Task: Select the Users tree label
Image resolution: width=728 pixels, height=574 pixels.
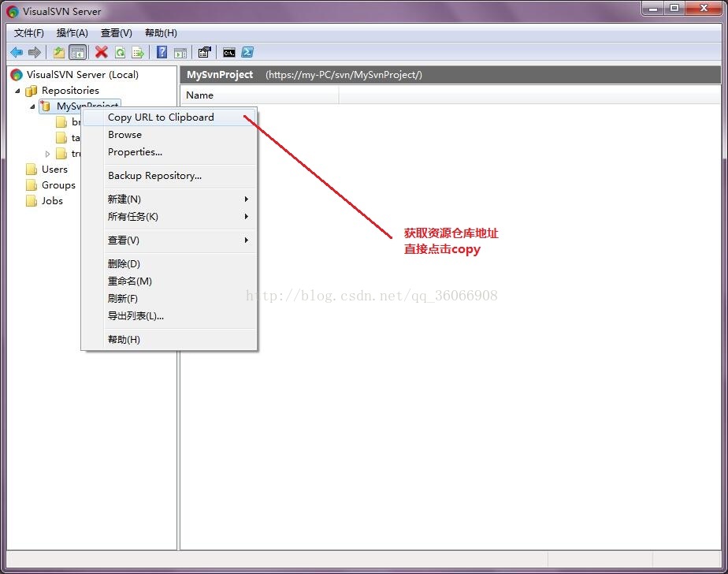Action: coord(54,170)
